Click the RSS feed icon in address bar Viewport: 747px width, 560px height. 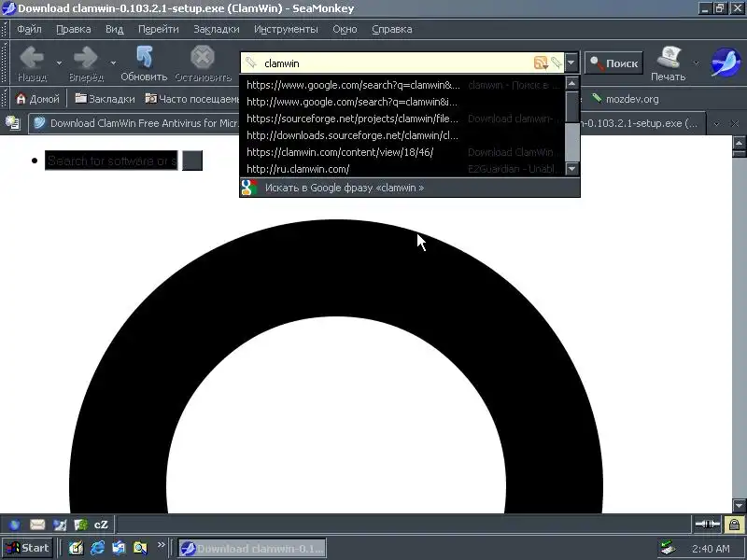tap(541, 63)
